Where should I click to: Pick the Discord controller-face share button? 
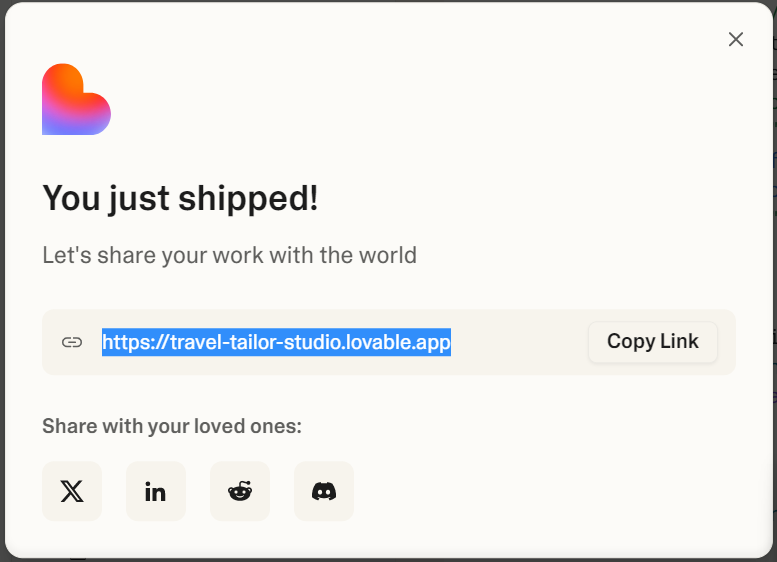pos(324,491)
